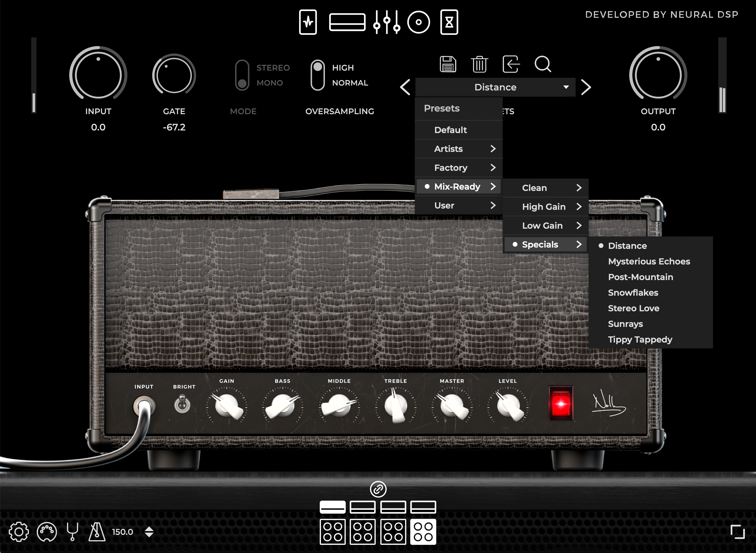The width and height of the screenshot is (756, 553).
Task: Select the amp head section icon
Action: 347,23
